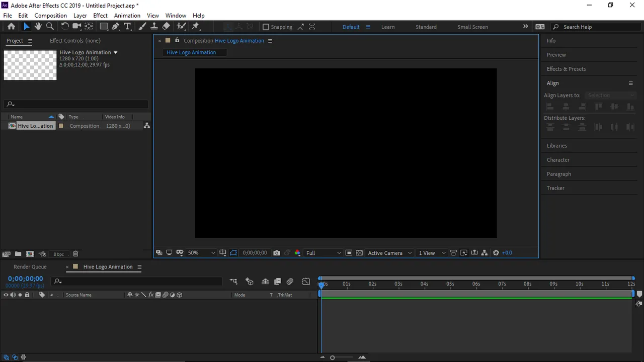Open the Animation menu

pos(127,16)
